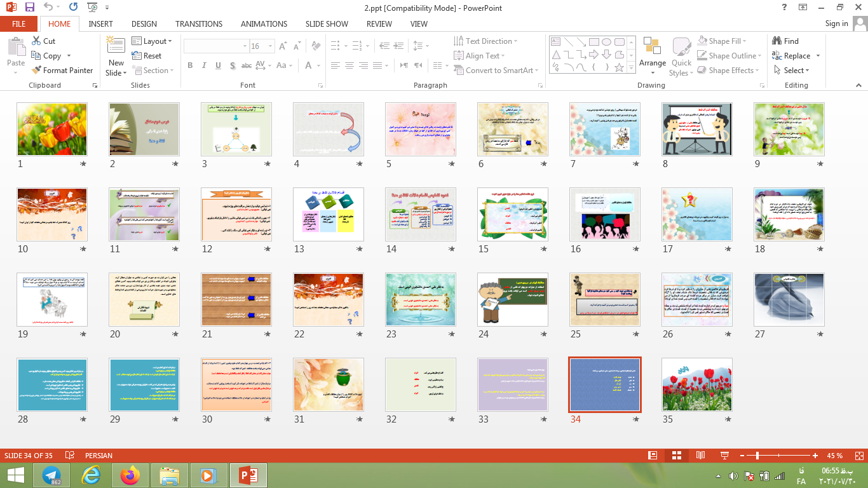Screen dimensions: 868x488
Task: Open Firefox from the taskbar
Action: pos(130,475)
